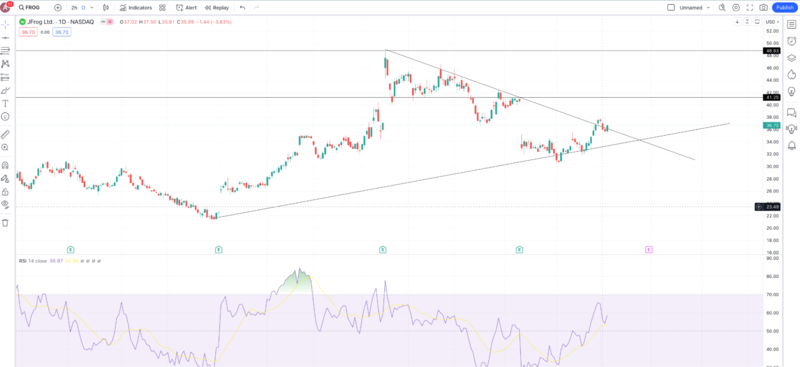Remove drawings with trash icon

point(5,223)
